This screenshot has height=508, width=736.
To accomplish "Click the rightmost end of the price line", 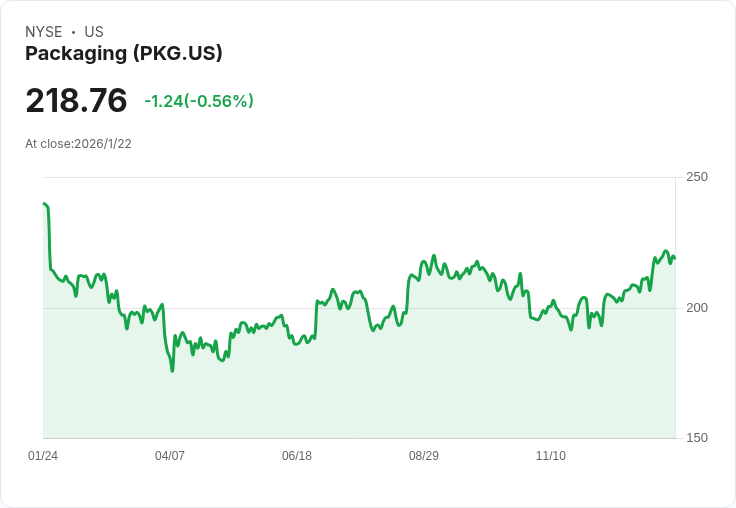I will [x=674, y=258].
